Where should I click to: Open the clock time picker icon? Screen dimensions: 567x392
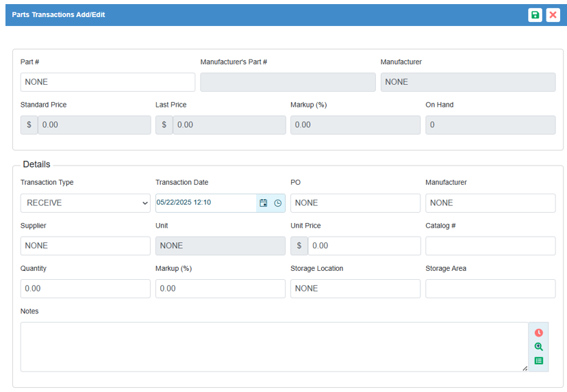pos(277,203)
